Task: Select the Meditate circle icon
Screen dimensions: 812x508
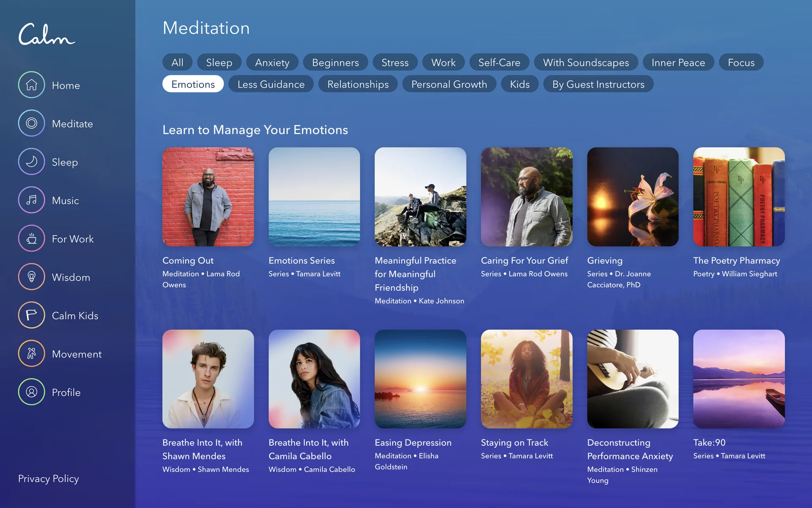Action: (x=31, y=123)
